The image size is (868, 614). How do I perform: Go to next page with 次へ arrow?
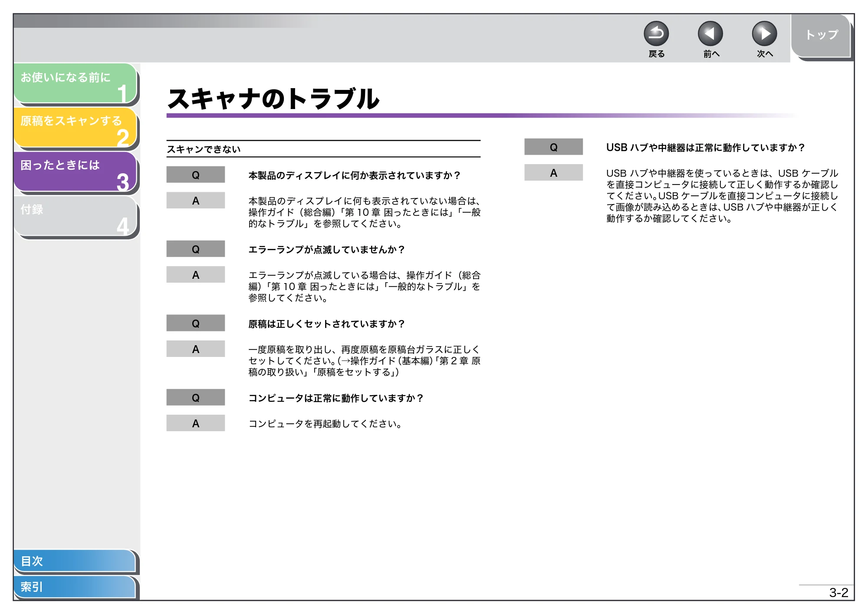coord(764,34)
